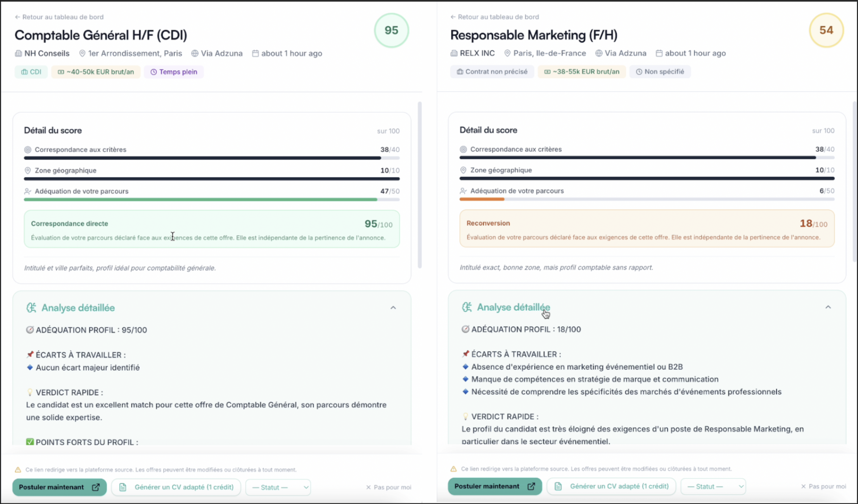Click the brain icon of Analyse détaillée in left panel
858x504 pixels.
point(31,307)
